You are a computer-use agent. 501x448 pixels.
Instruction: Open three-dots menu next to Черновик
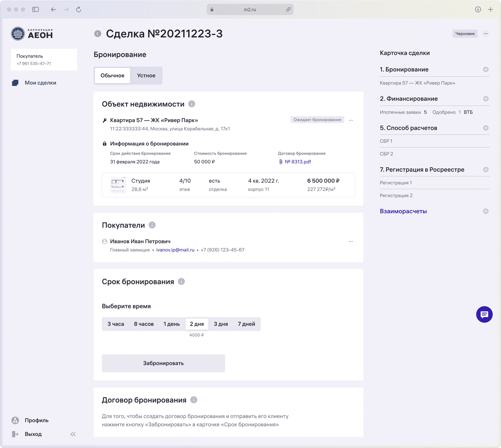(x=485, y=34)
